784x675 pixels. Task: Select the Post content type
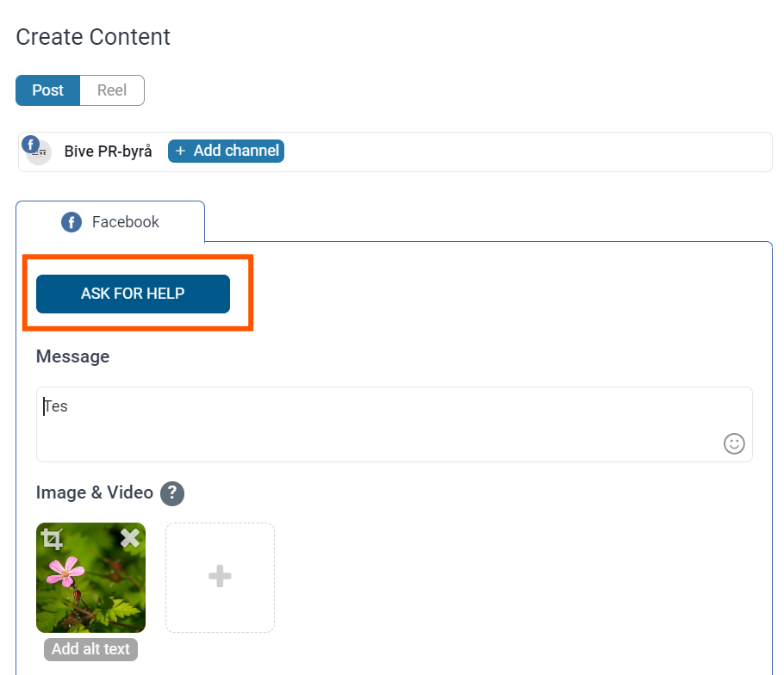point(48,90)
